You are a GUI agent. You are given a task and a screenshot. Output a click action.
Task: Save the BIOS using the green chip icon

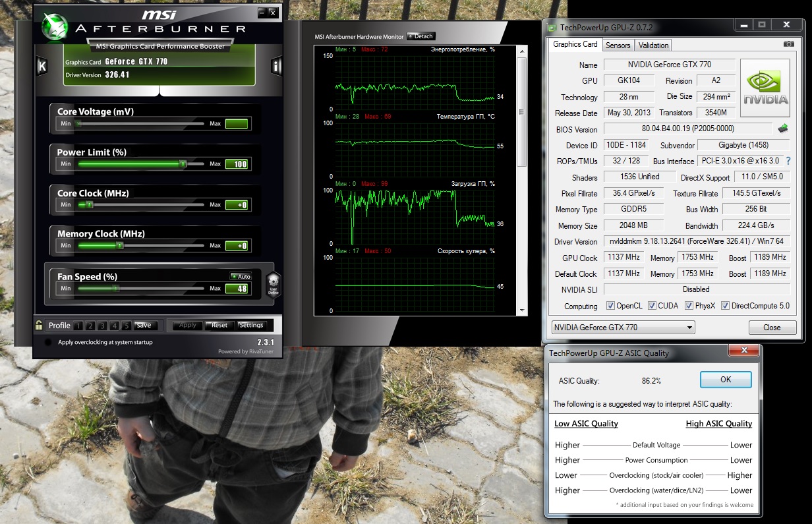tap(783, 129)
